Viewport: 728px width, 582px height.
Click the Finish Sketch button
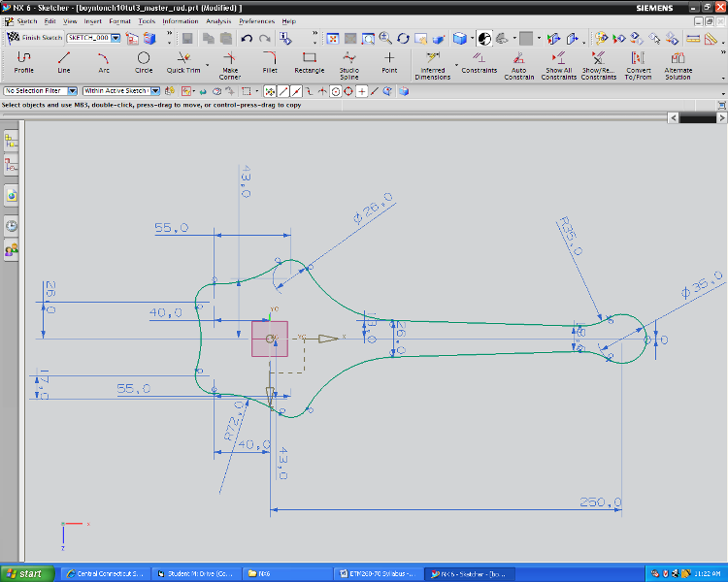pos(34,38)
